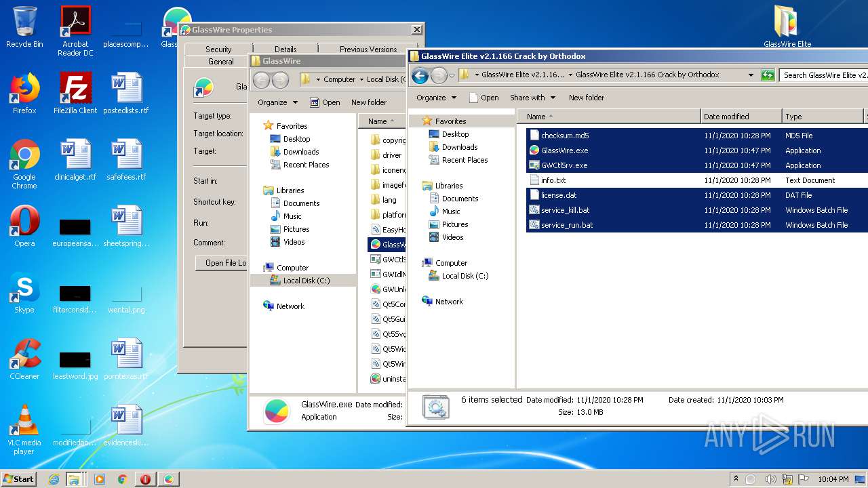
Task: Select Local Disk (C:) in Crack window sidebar
Action: (x=465, y=276)
